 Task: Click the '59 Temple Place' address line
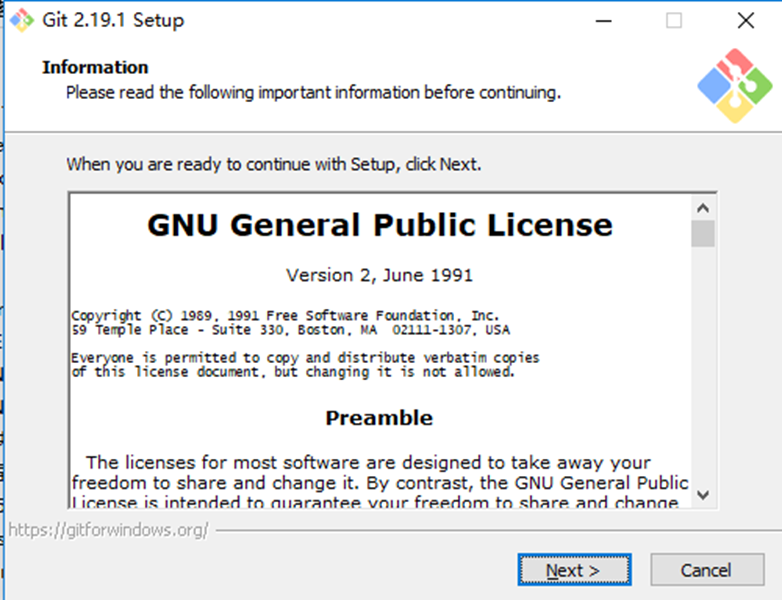point(290,330)
